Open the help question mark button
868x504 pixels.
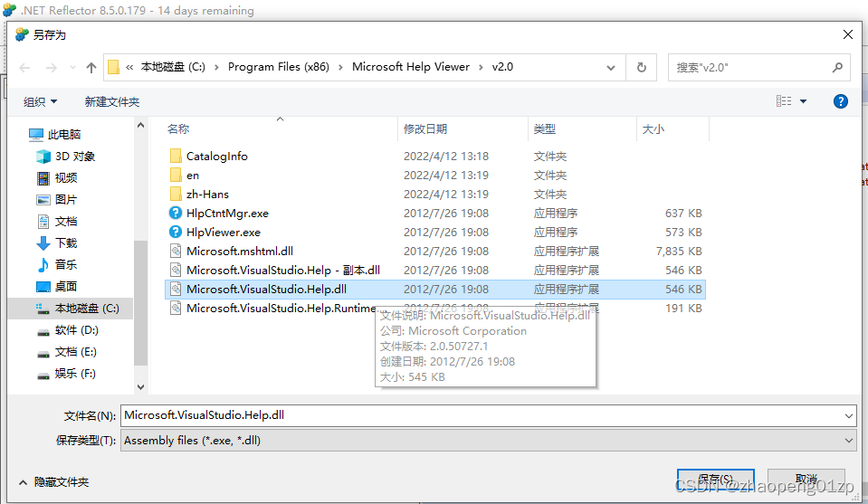pos(840,101)
